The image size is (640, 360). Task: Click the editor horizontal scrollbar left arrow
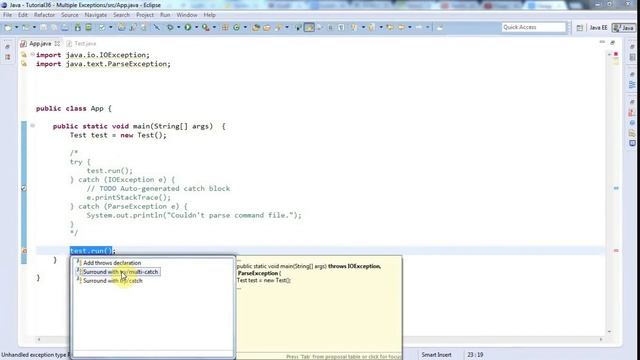pyautogui.click(x=39, y=340)
